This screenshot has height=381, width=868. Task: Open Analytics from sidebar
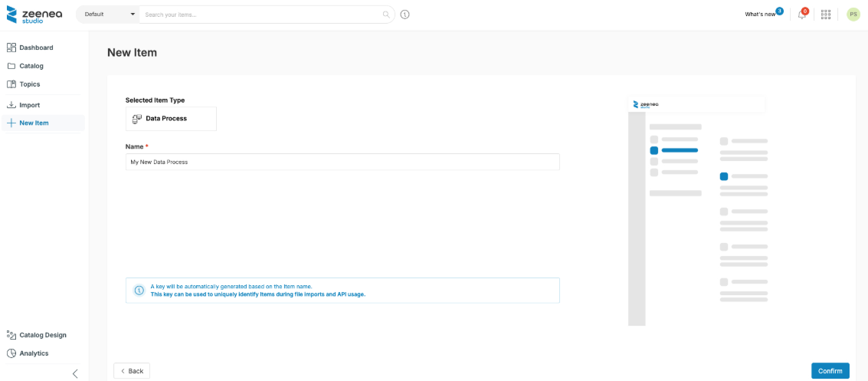(x=34, y=353)
